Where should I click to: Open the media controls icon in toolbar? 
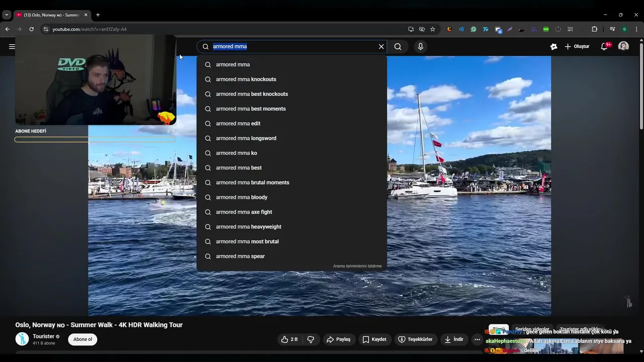pyautogui.click(x=612, y=29)
